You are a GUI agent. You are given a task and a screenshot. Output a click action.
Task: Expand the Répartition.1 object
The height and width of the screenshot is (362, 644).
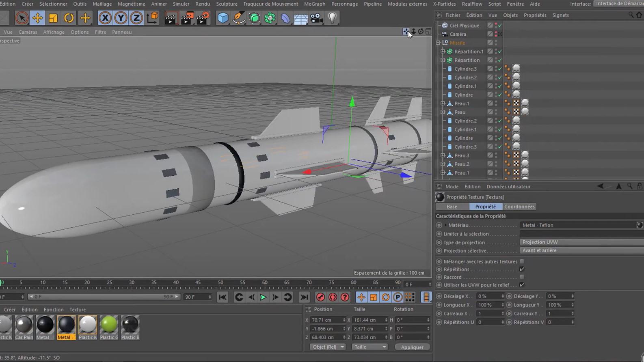click(443, 52)
